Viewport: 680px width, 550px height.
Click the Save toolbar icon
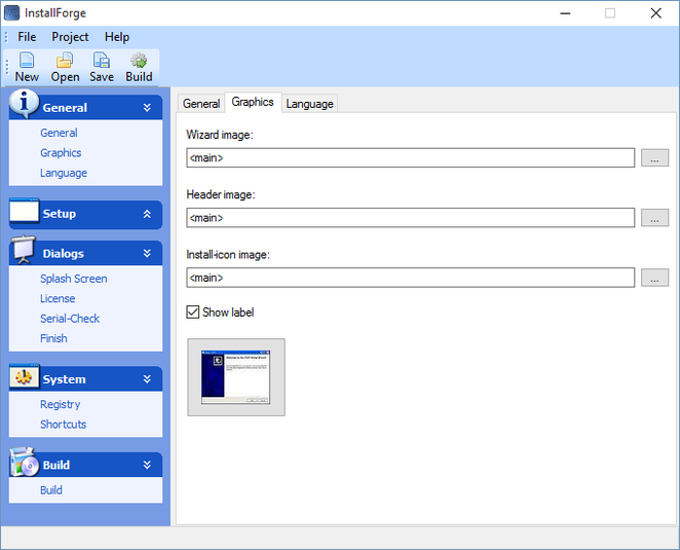pos(101,60)
